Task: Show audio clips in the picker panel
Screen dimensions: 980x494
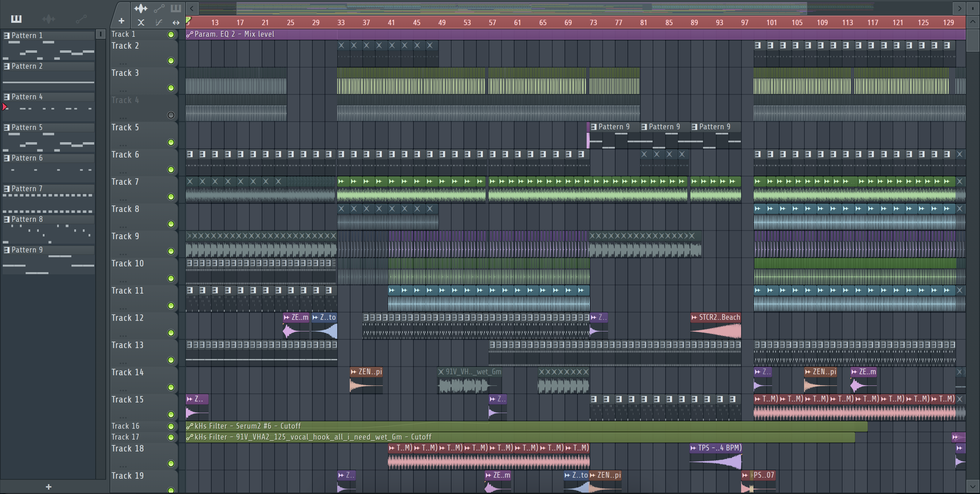Action: [49, 19]
